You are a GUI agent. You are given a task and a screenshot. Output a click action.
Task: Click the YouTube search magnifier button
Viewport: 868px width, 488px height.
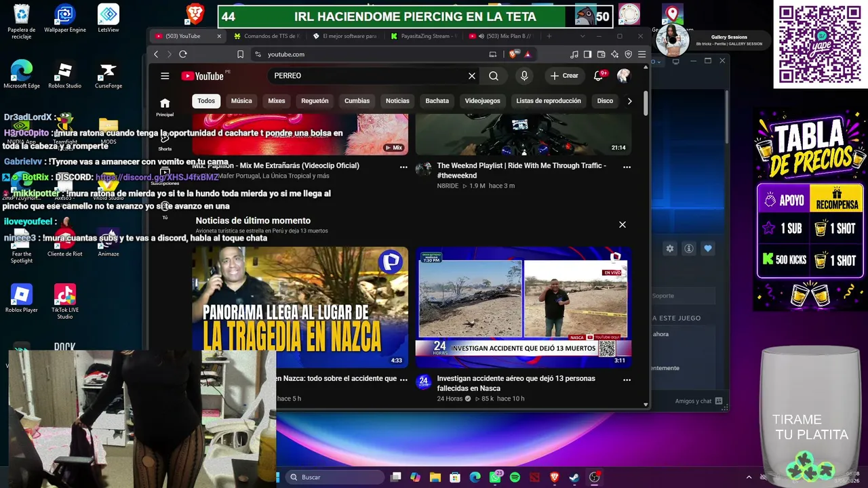click(x=494, y=76)
